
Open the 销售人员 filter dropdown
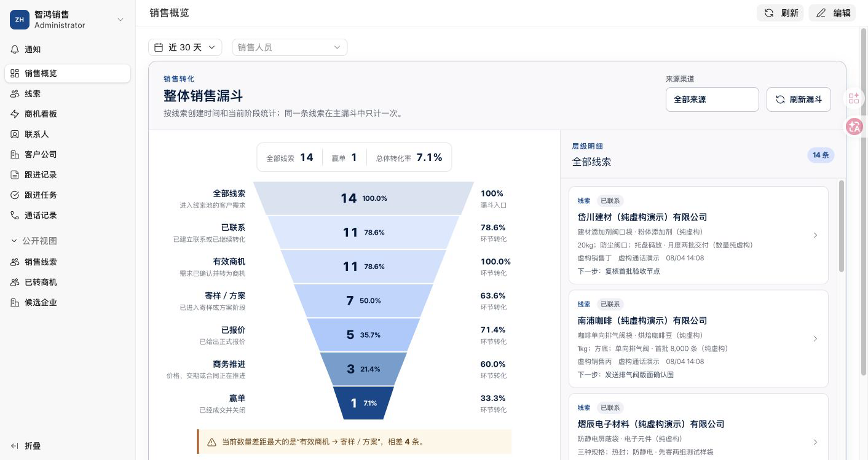(x=290, y=47)
